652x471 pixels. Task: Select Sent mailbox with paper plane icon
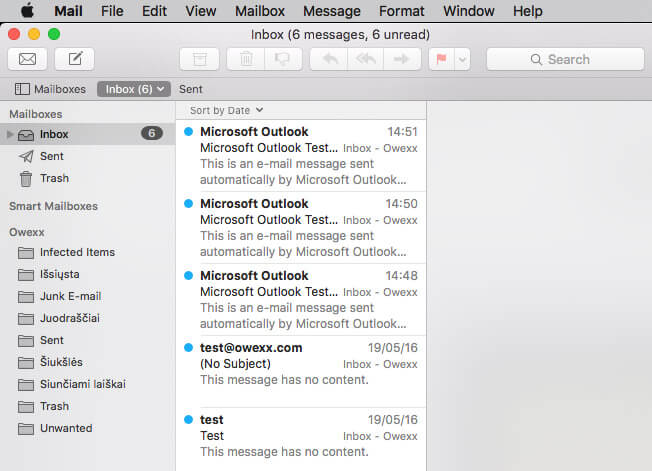coord(87,156)
